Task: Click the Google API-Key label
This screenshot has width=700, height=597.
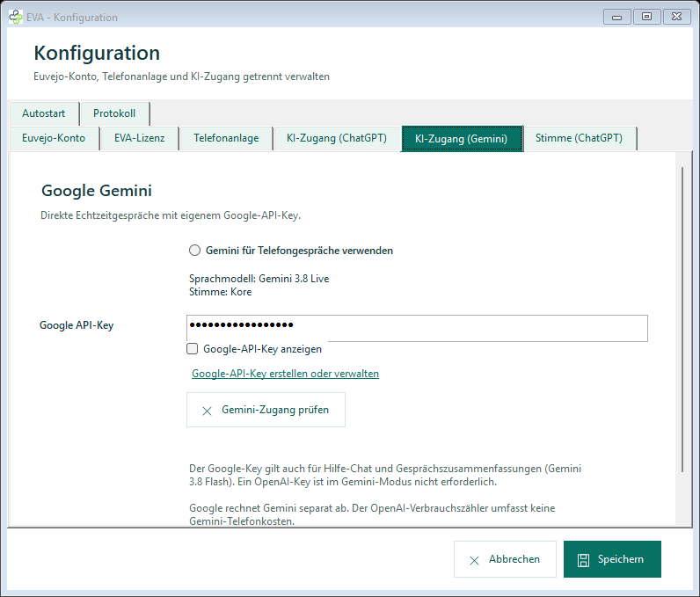Action: (x=77, y=325)
